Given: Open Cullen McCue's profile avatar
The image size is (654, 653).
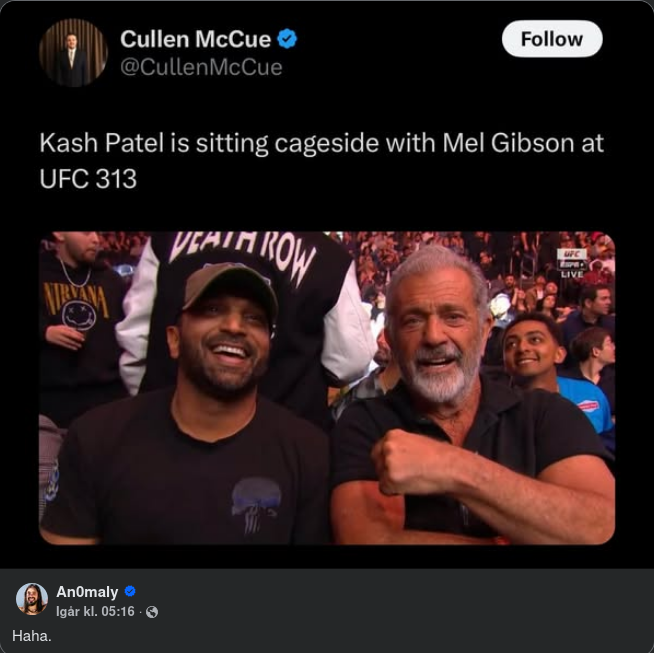Looking at the screenshot, I should [73, 52].
